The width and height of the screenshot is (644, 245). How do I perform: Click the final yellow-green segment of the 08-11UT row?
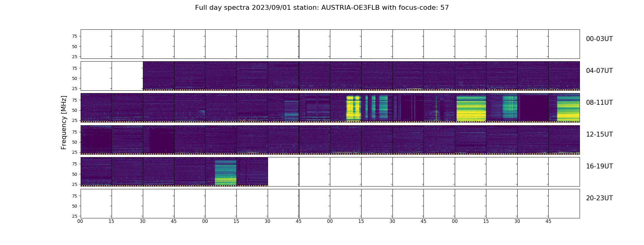point(568,108)
